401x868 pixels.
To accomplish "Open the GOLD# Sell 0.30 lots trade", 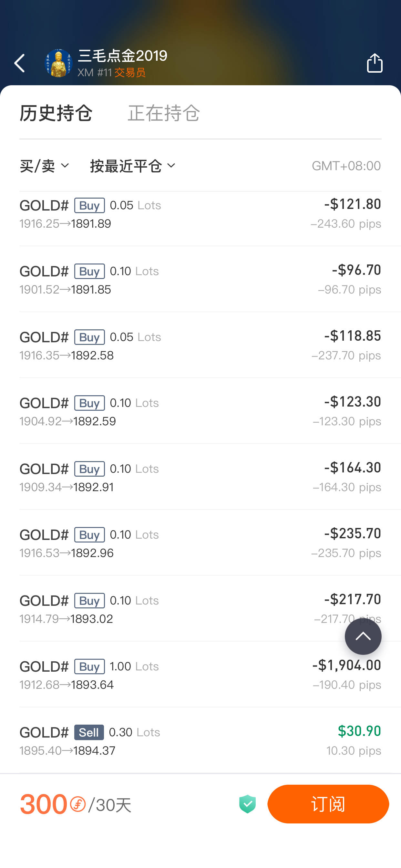I will 200,741.
